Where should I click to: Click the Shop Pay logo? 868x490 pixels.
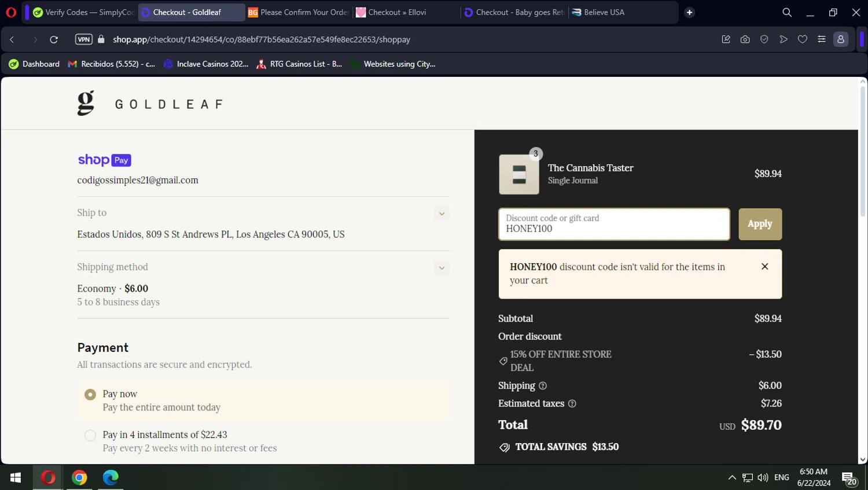coord(105,160)
